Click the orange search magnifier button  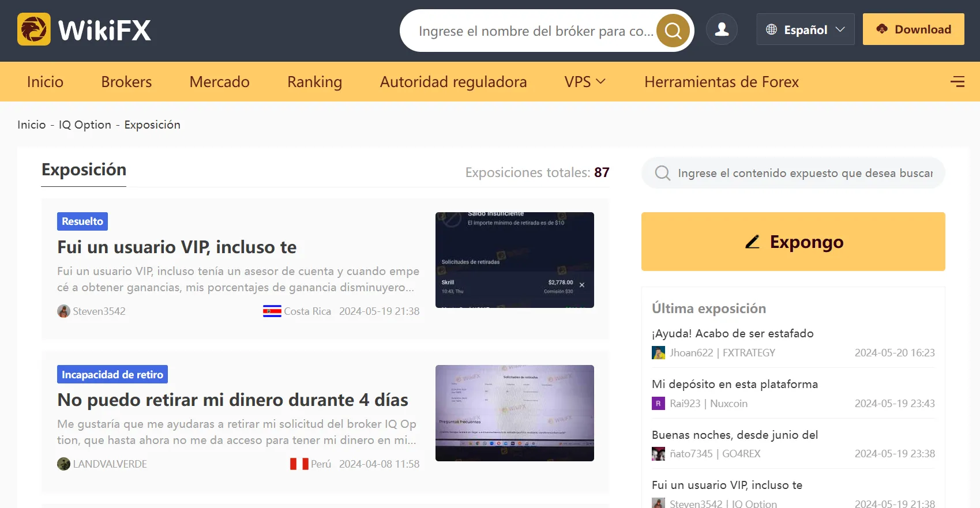[x=673, y=31]
